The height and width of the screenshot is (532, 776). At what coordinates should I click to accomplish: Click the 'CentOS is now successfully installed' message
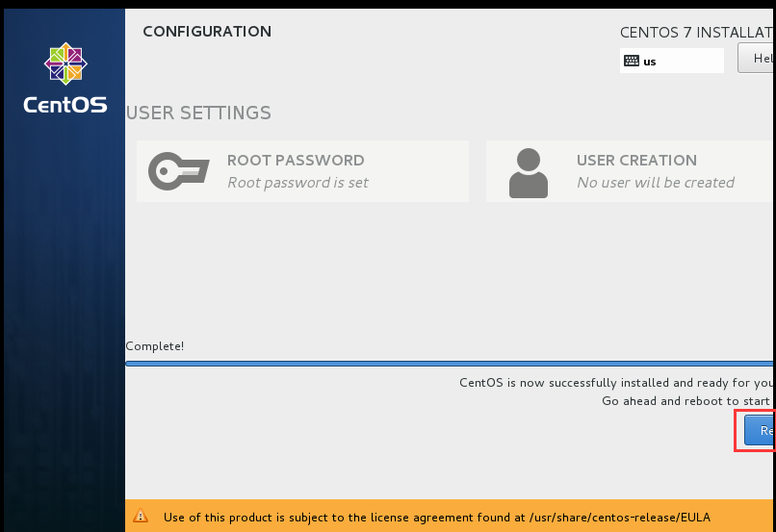pyautogui.click(x=615, y=383)
